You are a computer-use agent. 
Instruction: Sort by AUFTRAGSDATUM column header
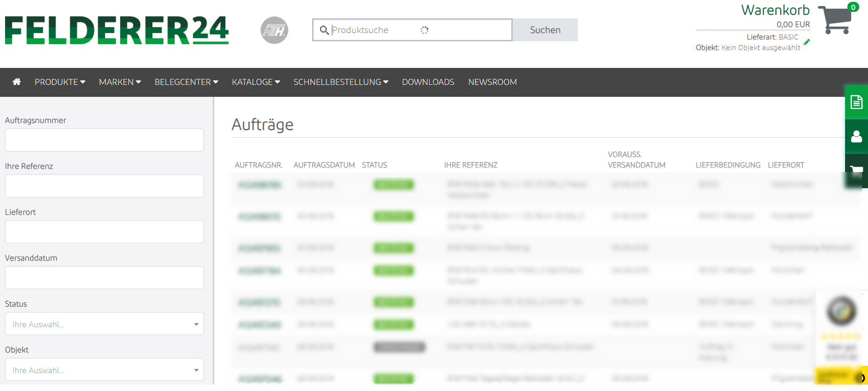(324, 165)
